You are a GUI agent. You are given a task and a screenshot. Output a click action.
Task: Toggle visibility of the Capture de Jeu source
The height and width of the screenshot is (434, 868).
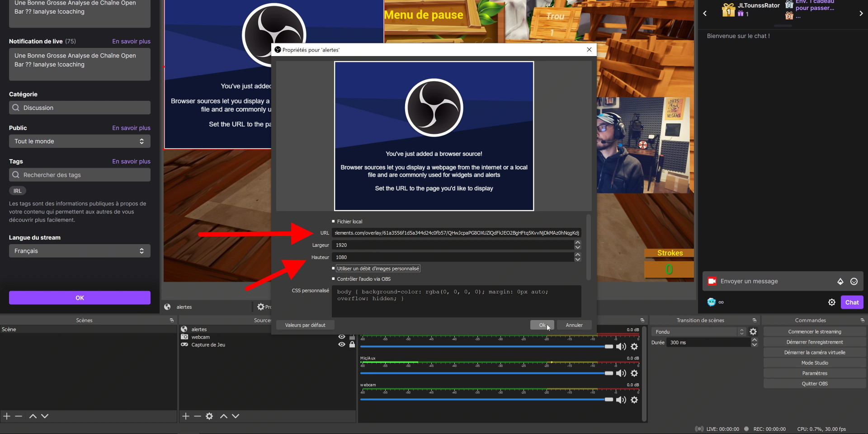click(x=342, y=344)
